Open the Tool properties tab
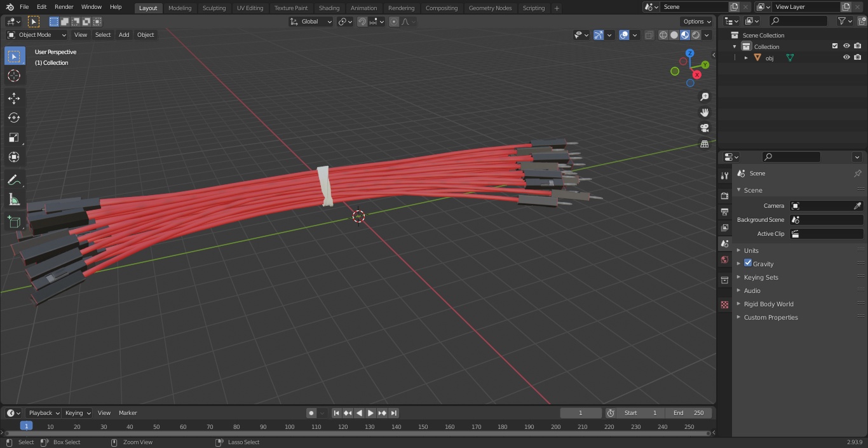 pos(724,175)
